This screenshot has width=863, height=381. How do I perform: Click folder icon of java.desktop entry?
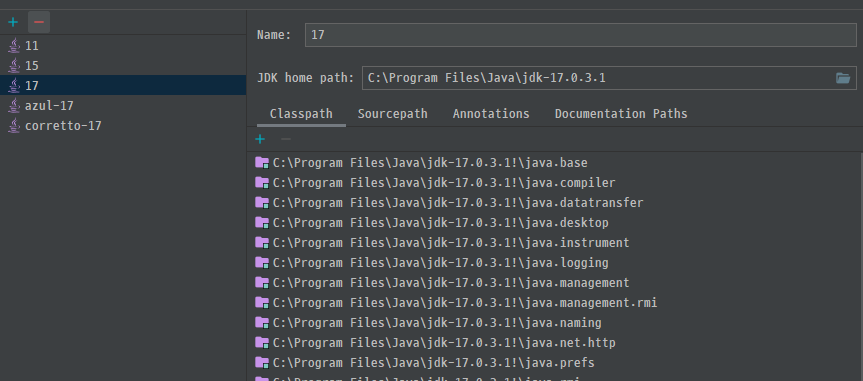tap(262, 222)
